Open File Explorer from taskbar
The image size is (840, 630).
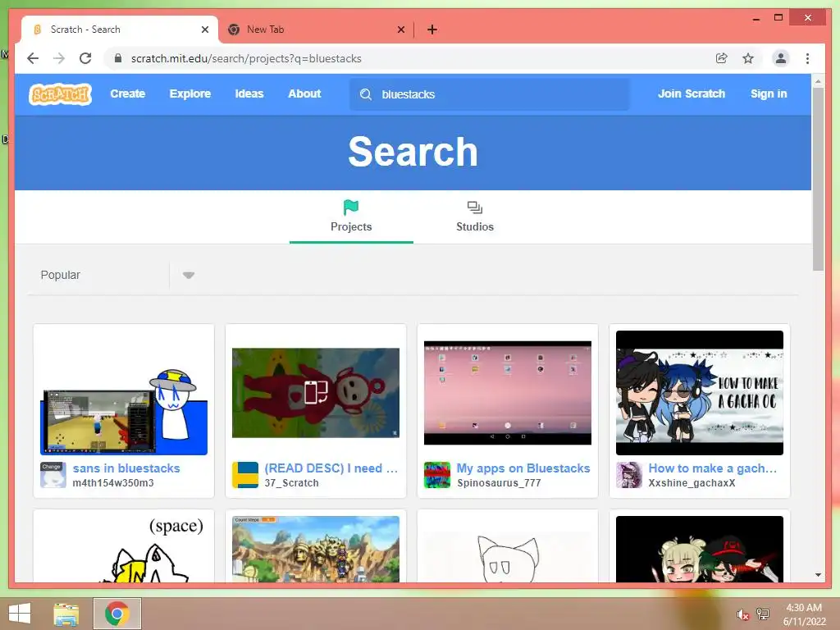66,614
